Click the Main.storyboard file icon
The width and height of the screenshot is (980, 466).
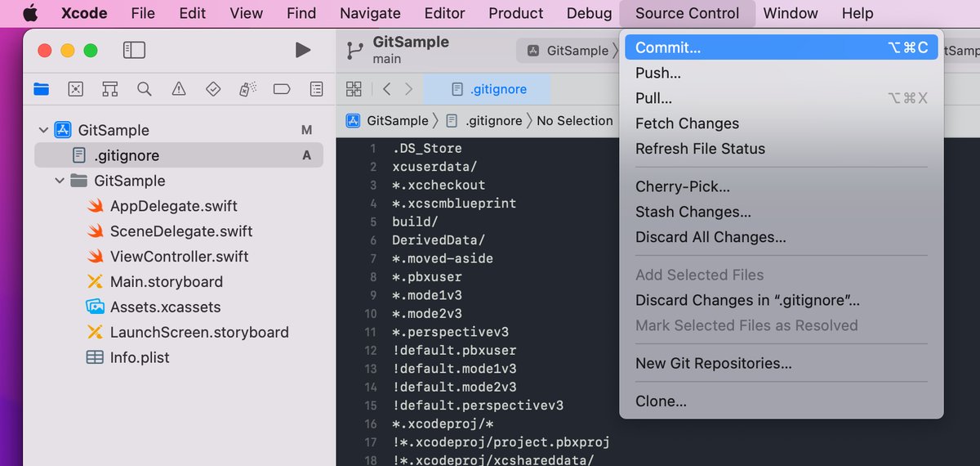(96, 282)
